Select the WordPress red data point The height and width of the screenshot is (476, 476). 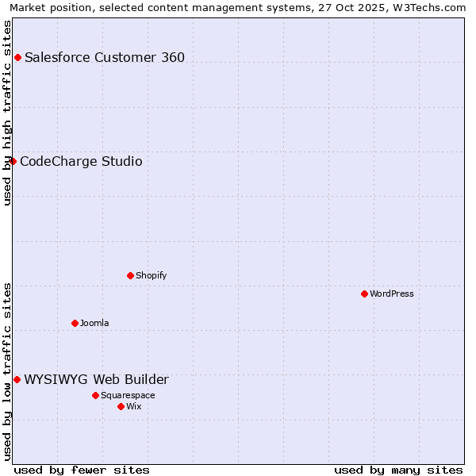coord(364,294)
